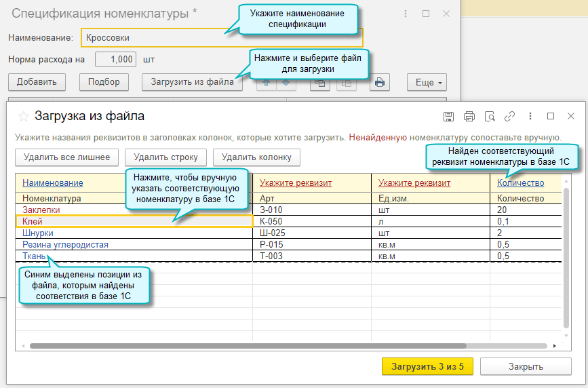Click article cell К-050
Viewport: 588px width, 388px height.
pos(312,221)
